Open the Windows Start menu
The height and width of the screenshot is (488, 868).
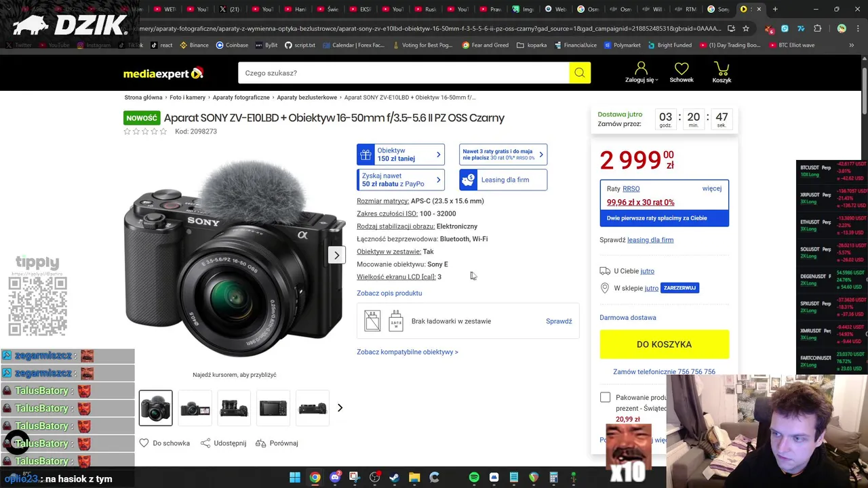click(x=295, y=478)
